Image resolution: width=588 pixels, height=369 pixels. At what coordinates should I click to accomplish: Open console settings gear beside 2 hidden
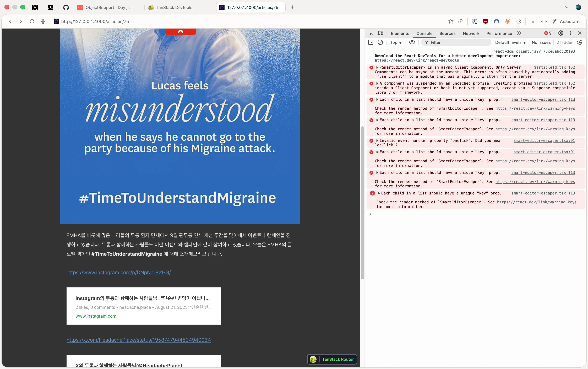coord(580,42)
